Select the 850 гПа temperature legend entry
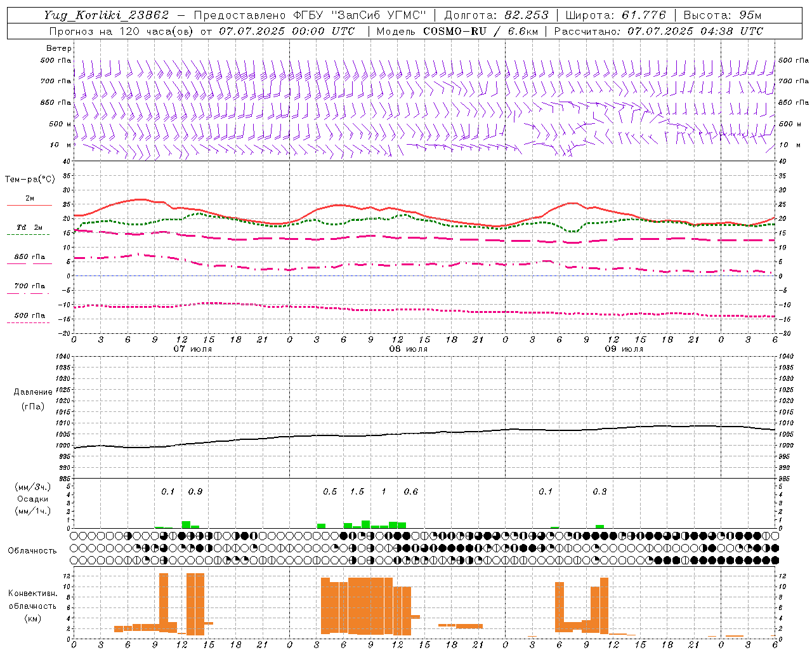This screenshot has width=812, height=650. point(29,260)
